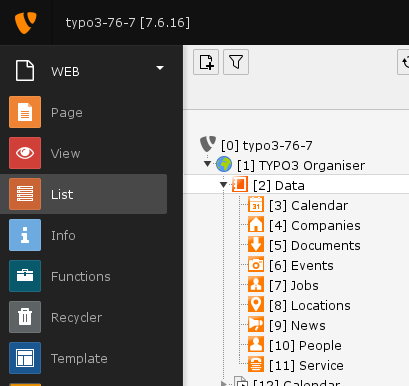Select [11] Service in page tree
This screenshot has width=409, height=386.
point(306,365)
